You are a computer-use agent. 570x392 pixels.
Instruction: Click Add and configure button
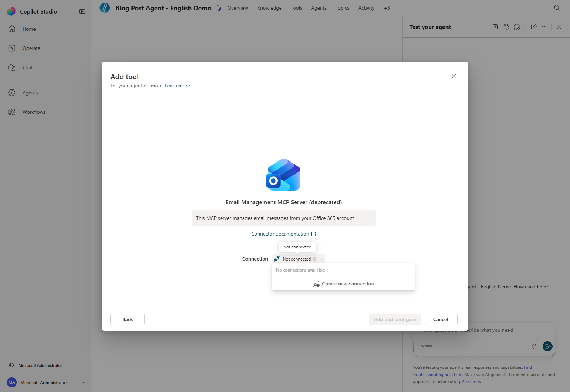pos(395,319)
